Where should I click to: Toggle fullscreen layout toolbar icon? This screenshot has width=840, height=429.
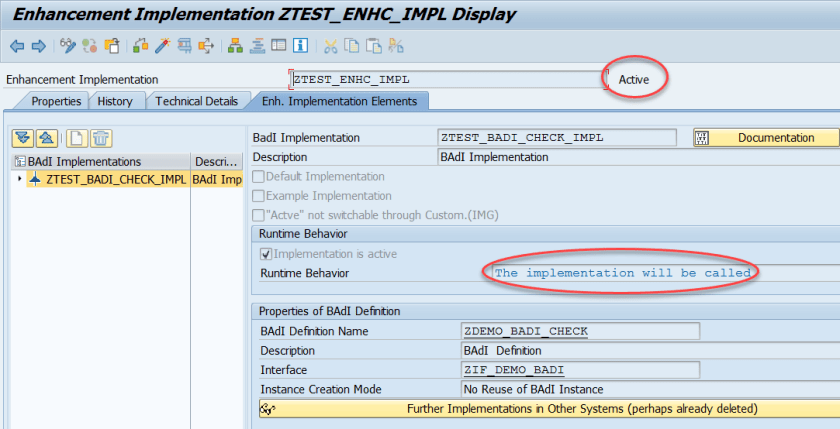click(279, 46)
